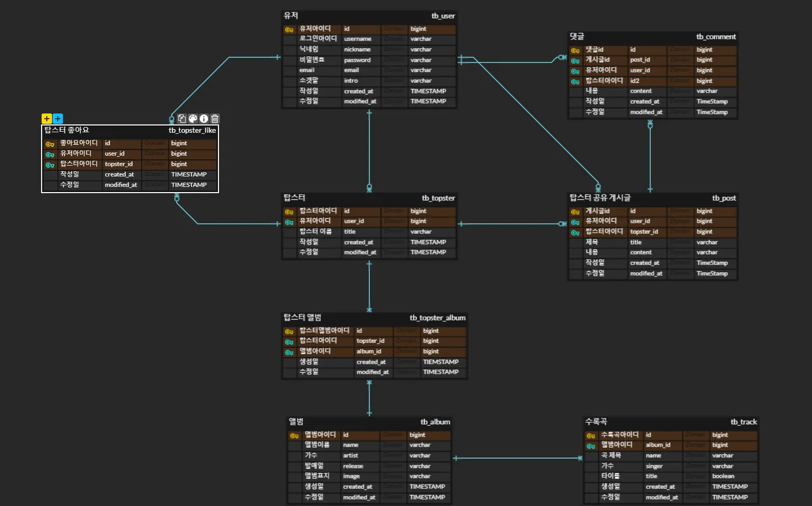Click the 탑스터 이름 logical name in tb_topster
Image resolution: width=812 pixels, height=506 pixels.
click(316, 232)
